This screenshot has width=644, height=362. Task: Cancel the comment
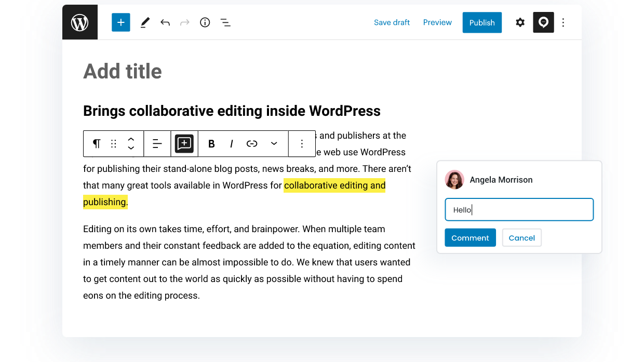tap(522, 238)
